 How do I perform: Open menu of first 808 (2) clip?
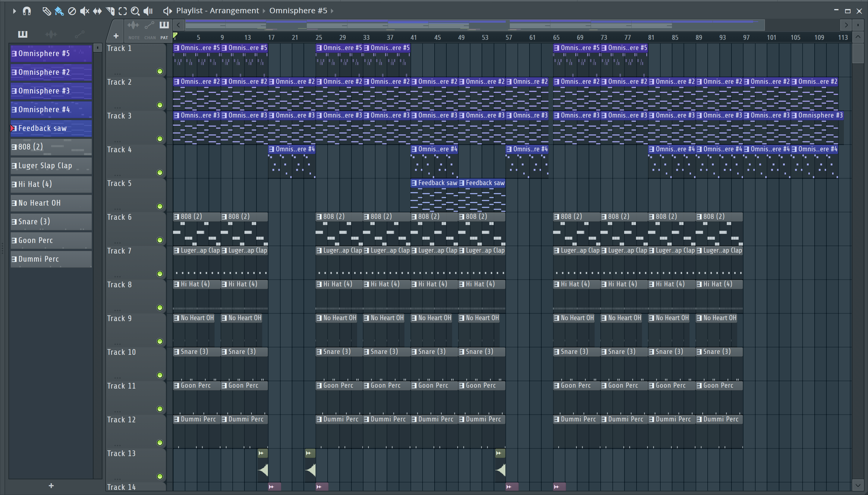click(176, 216)
